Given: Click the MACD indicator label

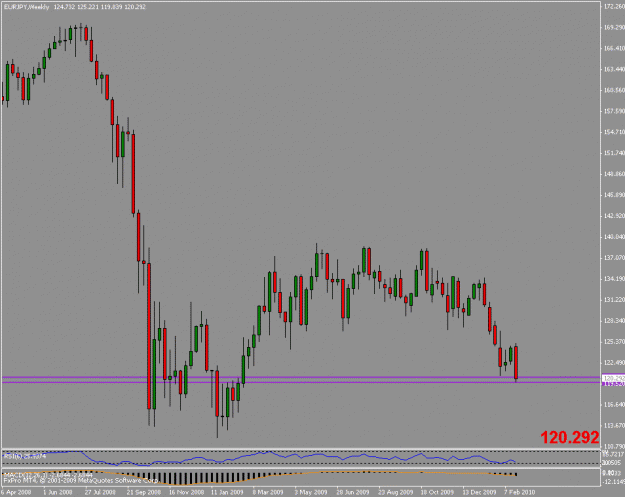Looking at the screenshot, I should click(x=48, y=475).
